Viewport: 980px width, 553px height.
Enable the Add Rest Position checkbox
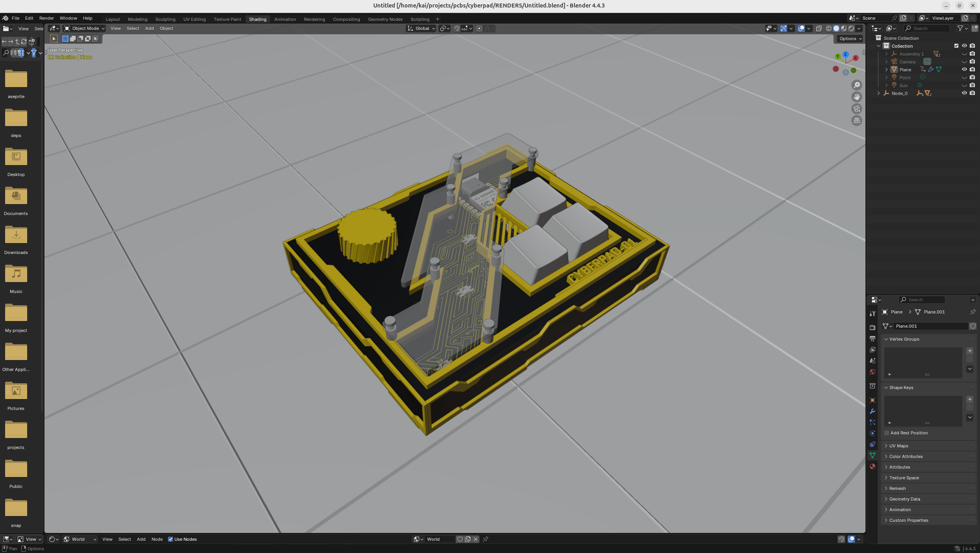tap(887, 433)
